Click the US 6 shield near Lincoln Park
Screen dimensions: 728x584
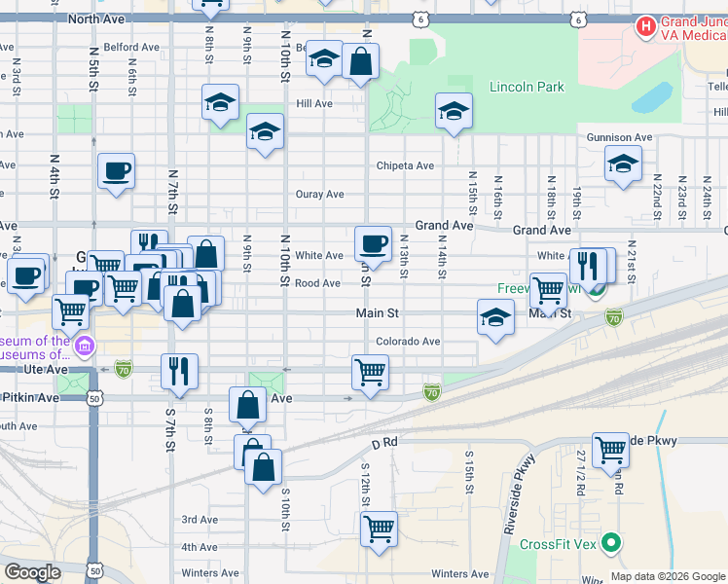pyautogui.click(x=420, y=19)
